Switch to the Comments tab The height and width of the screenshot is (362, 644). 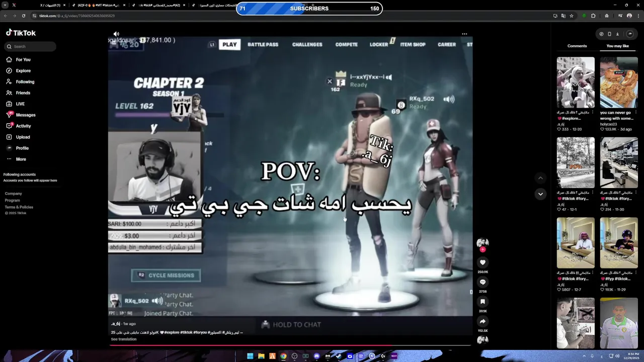click(x=577, y=46)
